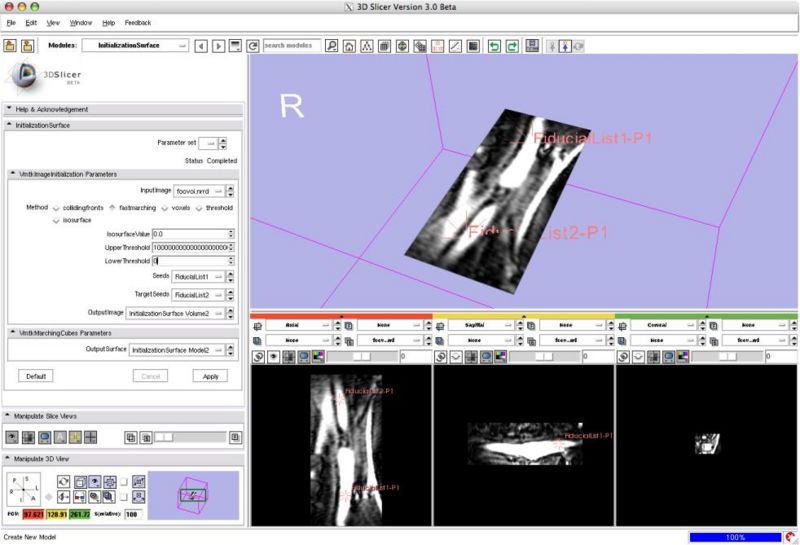Image resolution: width=800 pixels, height=545 pixels.
Task: Collapse the VmtkMarchingCubes Parameters section
Action: pyautogui.click(x=122, y=333)
